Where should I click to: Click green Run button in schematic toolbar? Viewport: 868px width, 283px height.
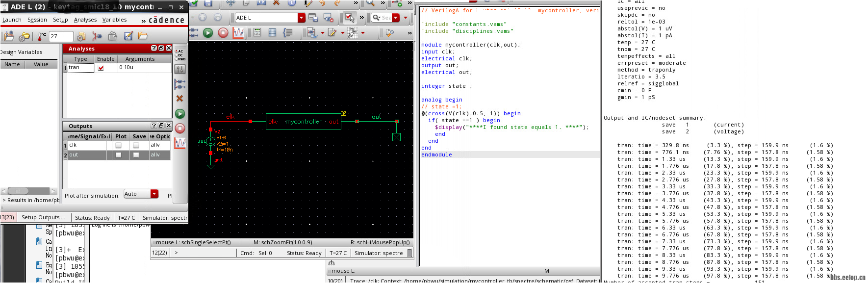[x=208, y=33]
